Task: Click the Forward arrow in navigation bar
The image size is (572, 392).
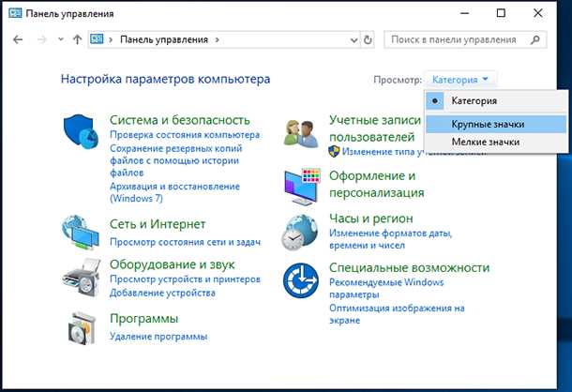Action: click(42, 39)
